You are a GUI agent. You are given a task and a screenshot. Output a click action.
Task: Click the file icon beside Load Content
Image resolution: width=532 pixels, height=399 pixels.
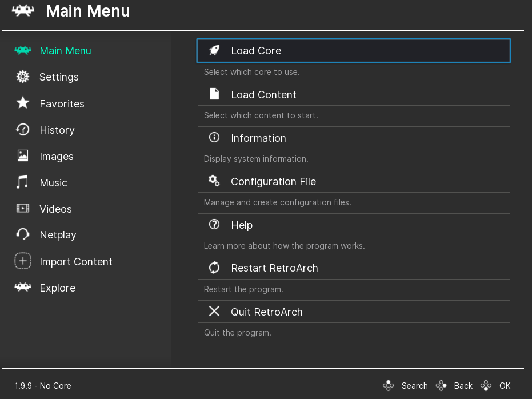tap(214, 94)
